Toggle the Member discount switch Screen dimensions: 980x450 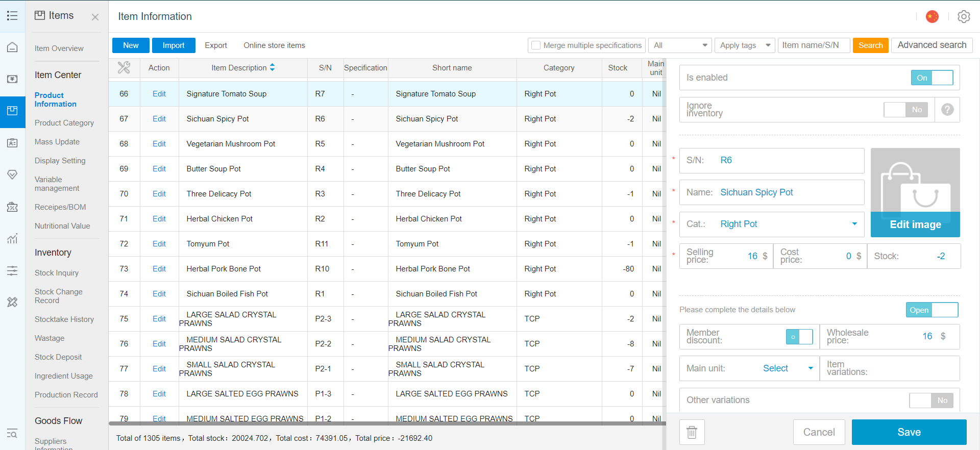(799, 337)
